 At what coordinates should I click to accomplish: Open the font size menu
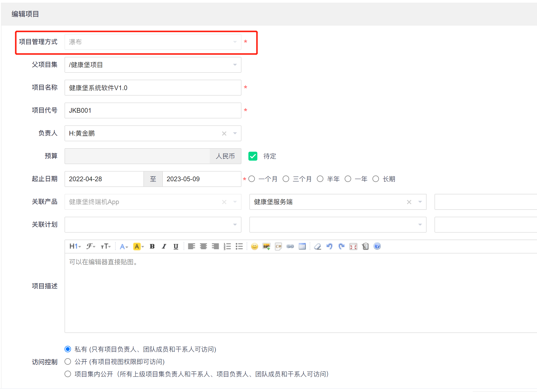[x=106, y=247]
